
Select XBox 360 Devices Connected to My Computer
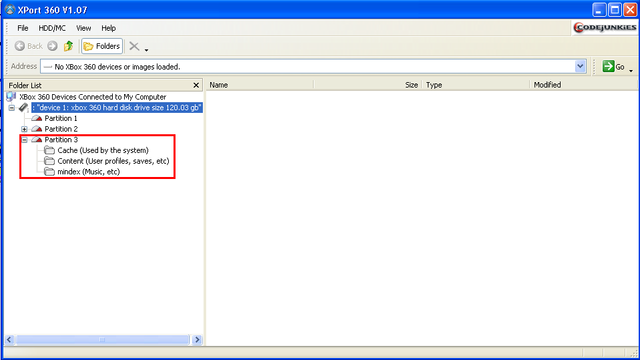pyautogui.click(x=93, y=97)
